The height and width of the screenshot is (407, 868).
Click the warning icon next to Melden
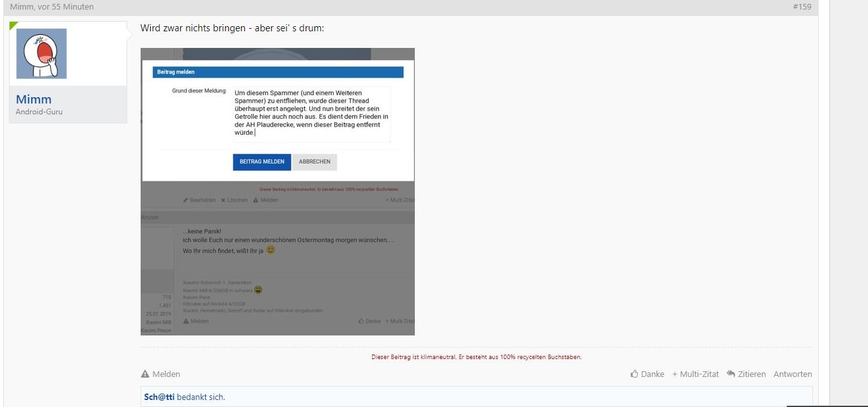point(145,374)
